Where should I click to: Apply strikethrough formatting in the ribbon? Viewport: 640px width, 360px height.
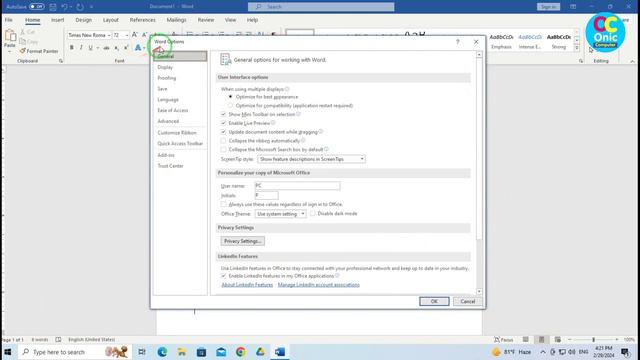[106, 48]
